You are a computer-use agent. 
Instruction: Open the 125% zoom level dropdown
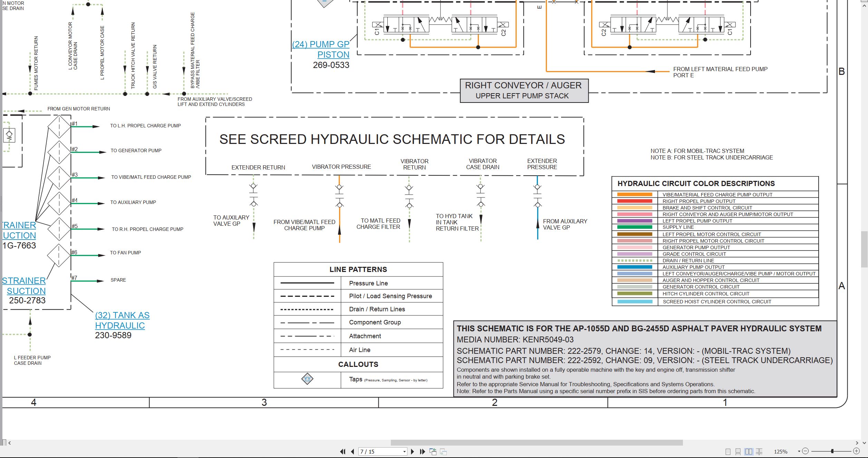[x=799, y=451]
